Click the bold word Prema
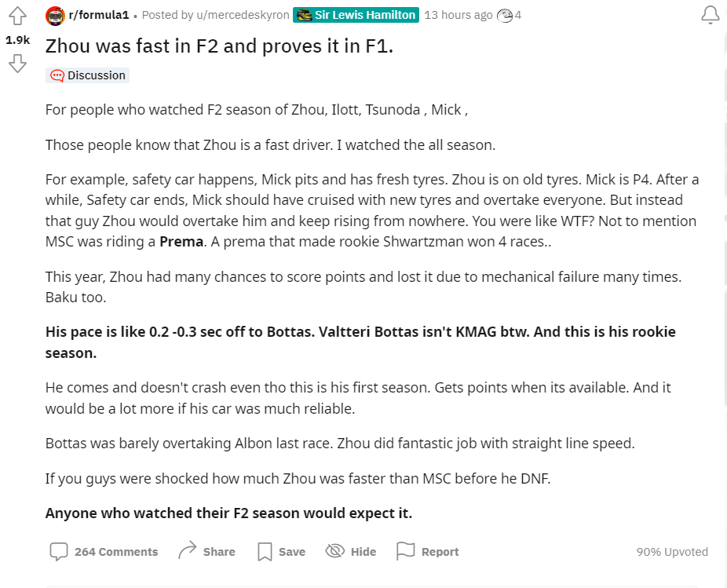The image size is (727, 588). click(x=181, y=242)
